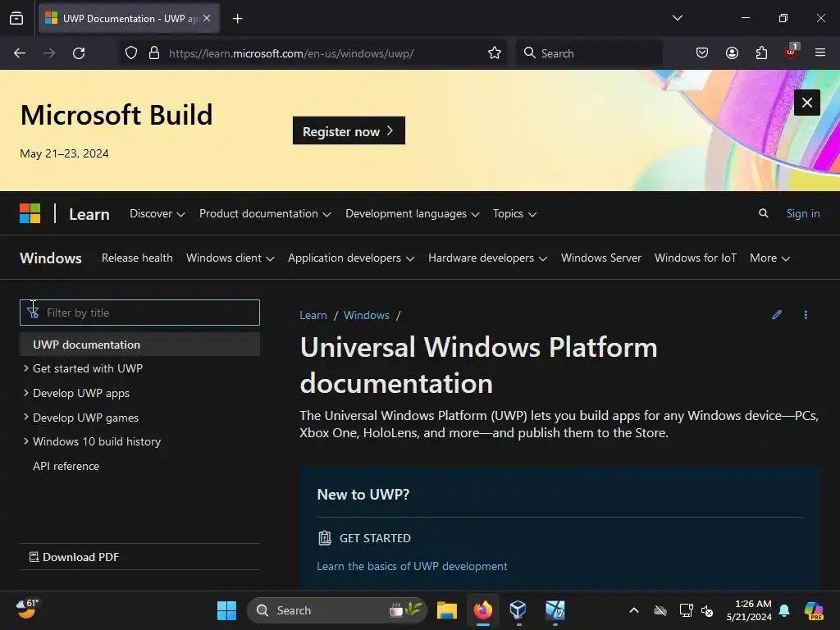The image size is (840, 630).
Task: Click the Windows brand heading link
Action: pyautogui.click(x=51, y=258)
